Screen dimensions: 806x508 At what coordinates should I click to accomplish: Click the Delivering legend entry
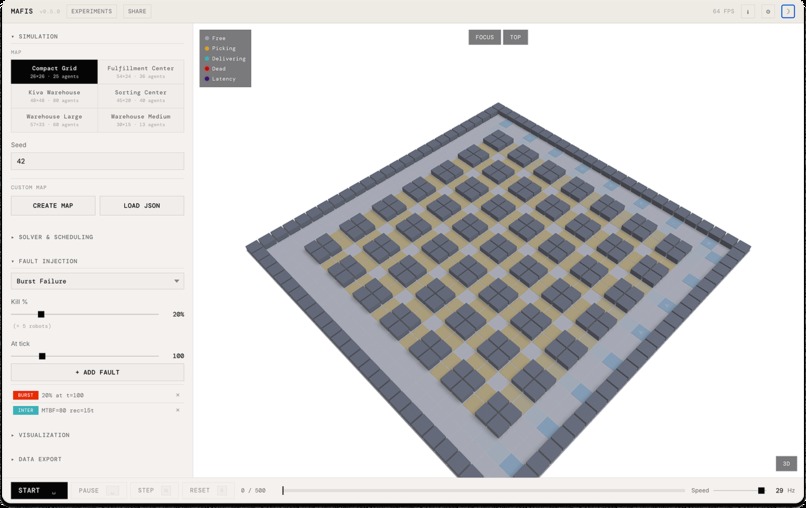(x=225, y=59)
